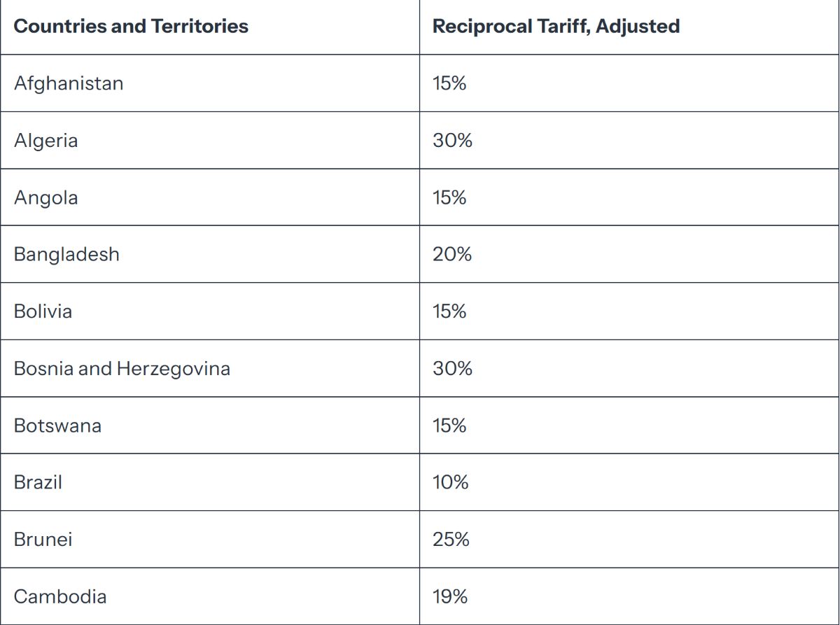Click Afghanistan's 15% tariff value
The width and height of the screenshot is (840, 625).
point(449,83)
